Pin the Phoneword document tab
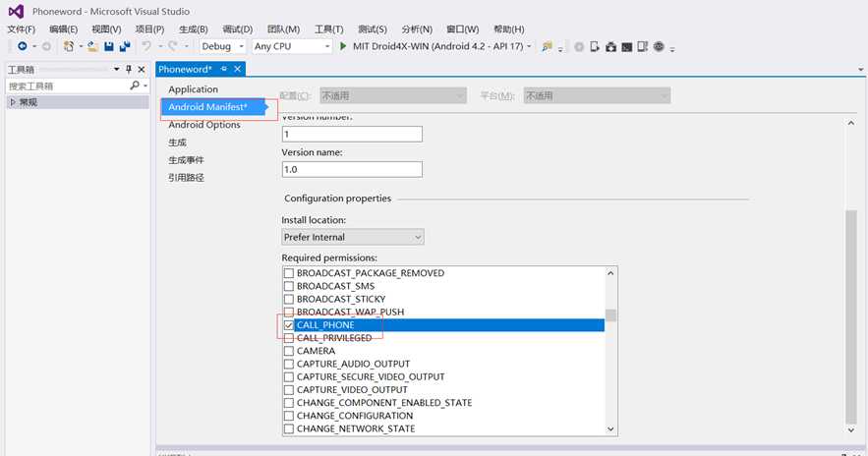The height and width of the screenshot is (456, 868). (x=224, y=69)
